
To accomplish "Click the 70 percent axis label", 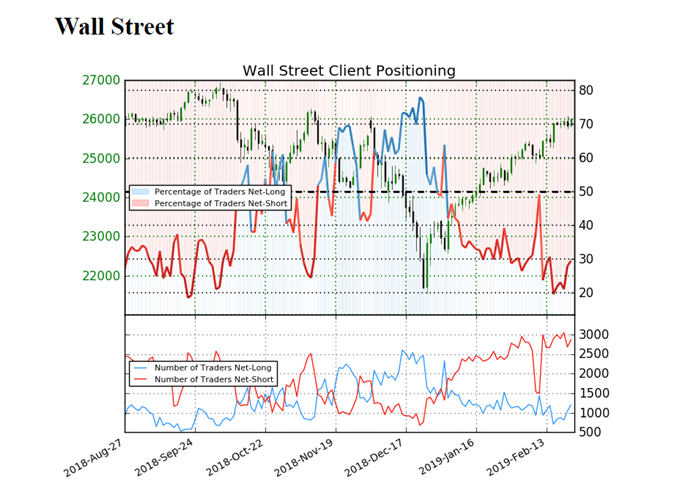I will pos(586,124).
